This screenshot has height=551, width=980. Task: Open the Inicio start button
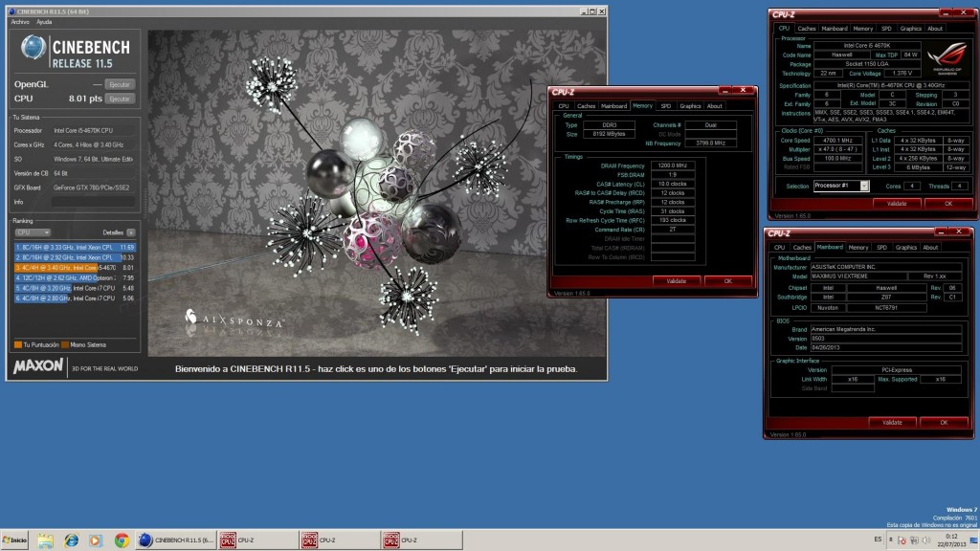point(14,540)
